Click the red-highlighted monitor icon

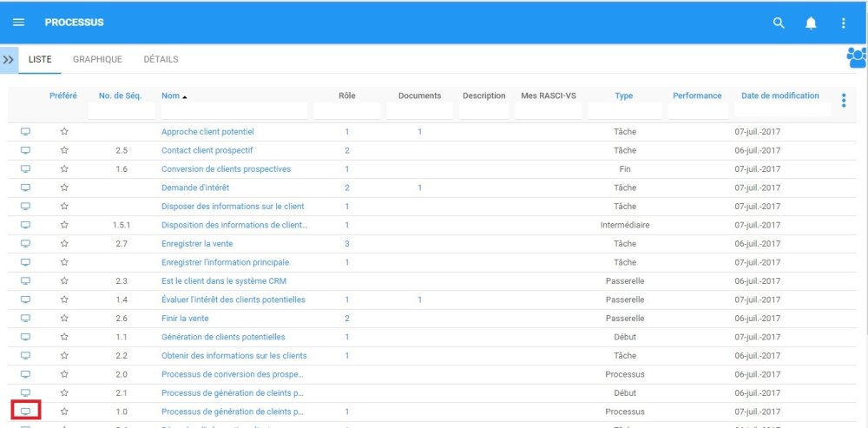click(25, 412)
